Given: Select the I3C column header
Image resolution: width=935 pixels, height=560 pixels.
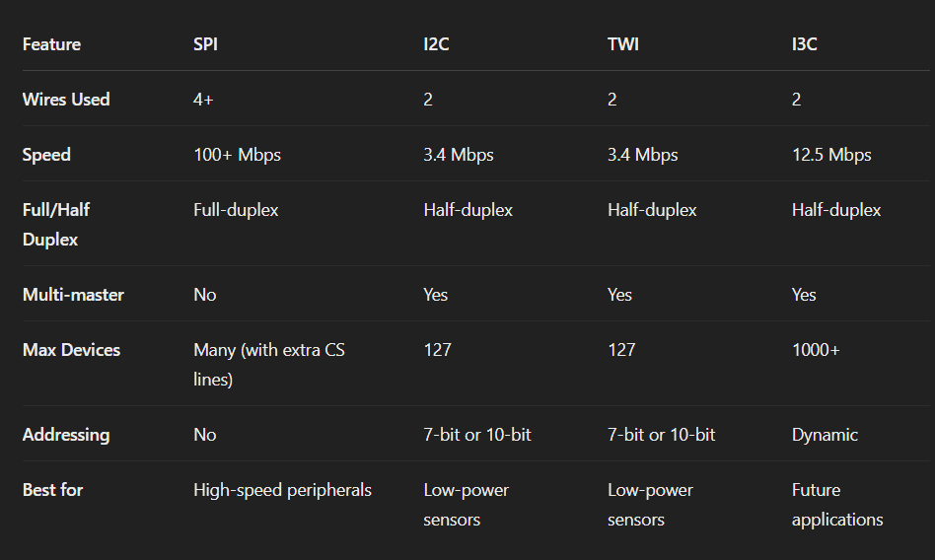Looking at the screenshot, I should [x=804, y=44].
